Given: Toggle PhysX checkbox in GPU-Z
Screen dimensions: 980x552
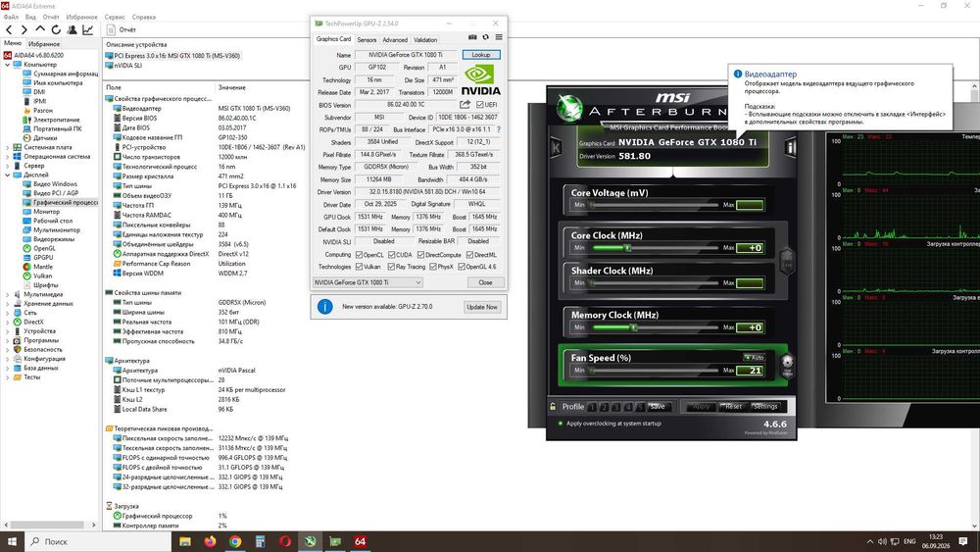Looking at the screenshot, I should pos(432,267).
